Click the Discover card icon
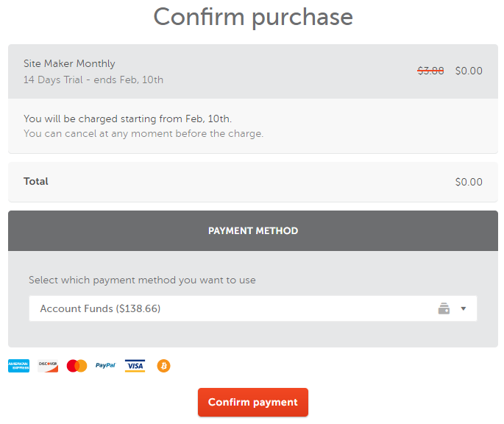The width and height of the screenshot is (504, 424). click(x=48, y=366)
